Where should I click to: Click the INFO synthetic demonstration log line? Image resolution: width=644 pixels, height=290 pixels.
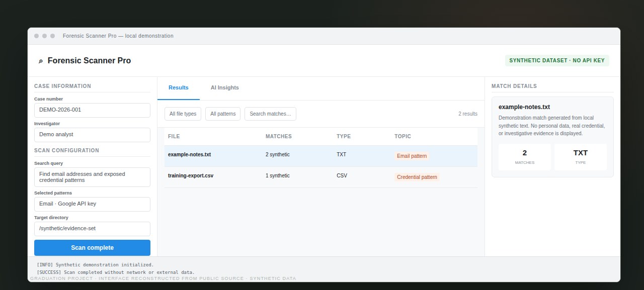pyautogui.click(x=95, y=265)
